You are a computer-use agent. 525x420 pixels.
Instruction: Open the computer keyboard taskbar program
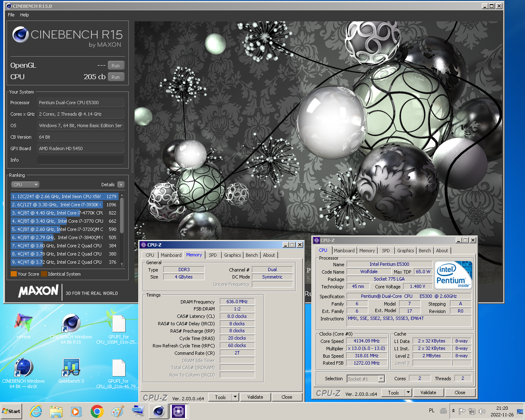(138, 411)
